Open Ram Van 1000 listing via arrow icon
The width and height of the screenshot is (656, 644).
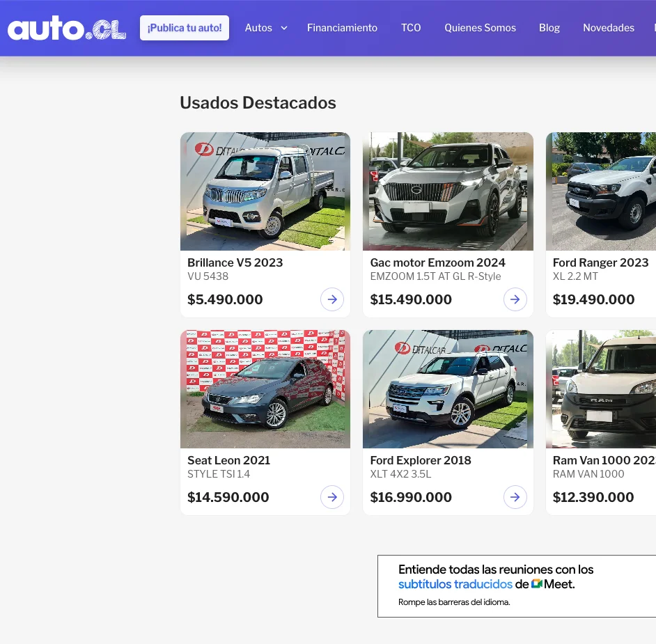653,497
